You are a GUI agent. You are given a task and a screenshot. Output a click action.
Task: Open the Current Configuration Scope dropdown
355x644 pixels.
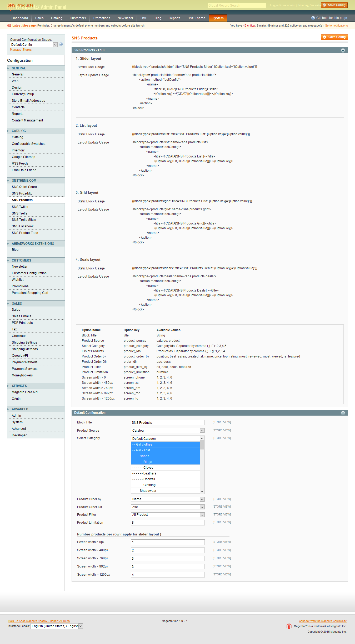coord(34,45)
